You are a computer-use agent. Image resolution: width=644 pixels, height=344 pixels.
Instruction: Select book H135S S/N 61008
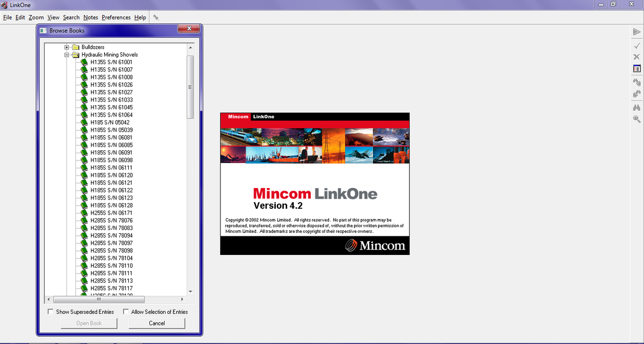[111, 77]
